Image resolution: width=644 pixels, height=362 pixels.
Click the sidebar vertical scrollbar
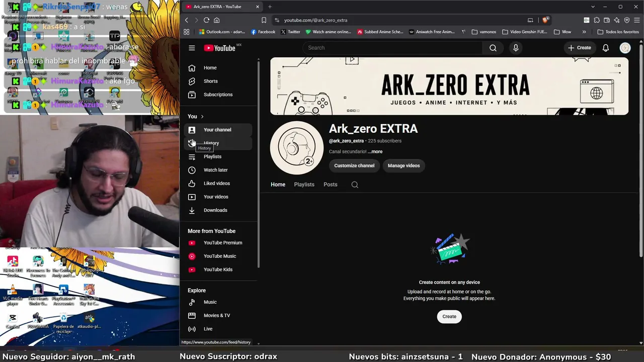click(259, 163)
